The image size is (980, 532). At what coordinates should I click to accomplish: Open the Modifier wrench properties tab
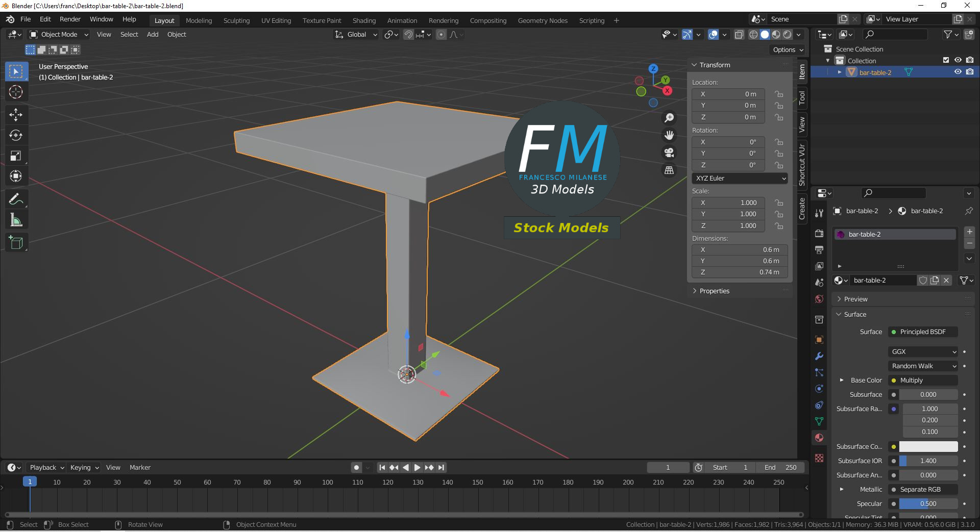(x=819, y=356)
